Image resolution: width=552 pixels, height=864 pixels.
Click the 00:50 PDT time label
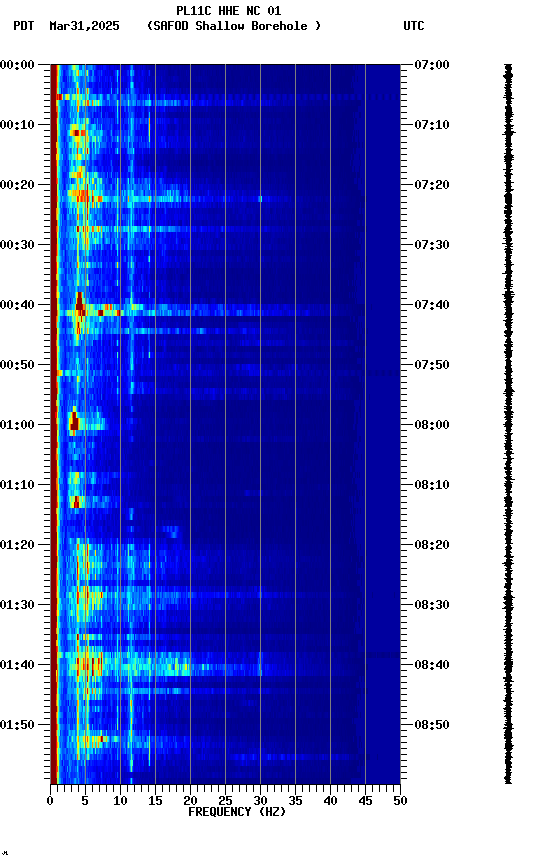click(x=17, y=365)
